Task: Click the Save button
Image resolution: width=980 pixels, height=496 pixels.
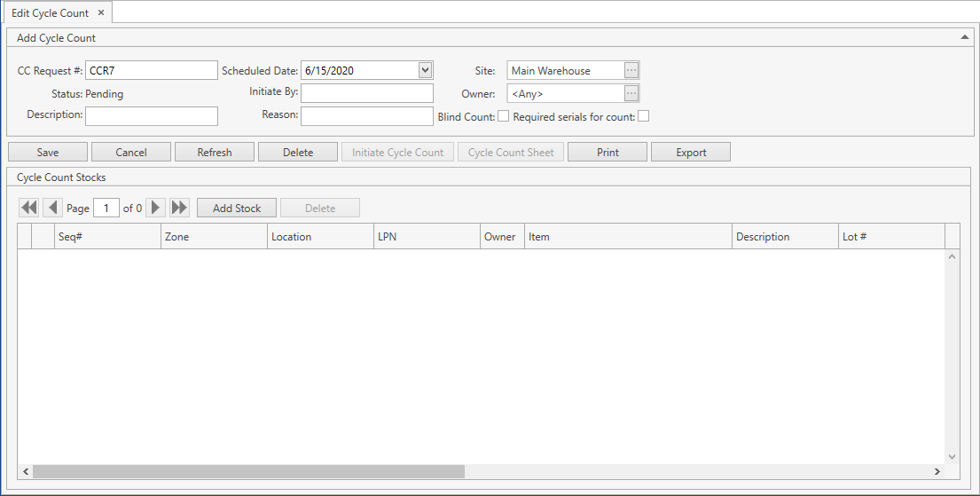Action: click(48, 153)
